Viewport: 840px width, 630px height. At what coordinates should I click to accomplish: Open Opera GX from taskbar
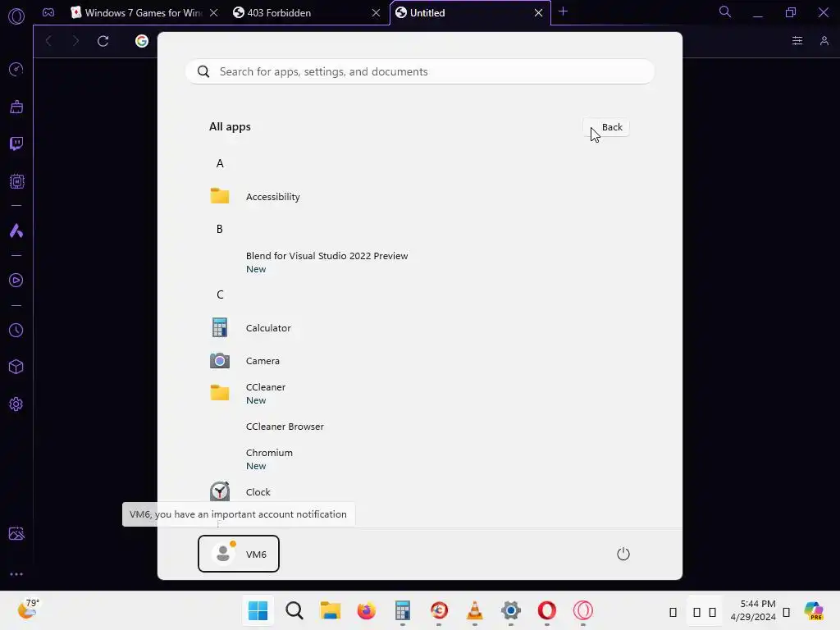point(583,610)
